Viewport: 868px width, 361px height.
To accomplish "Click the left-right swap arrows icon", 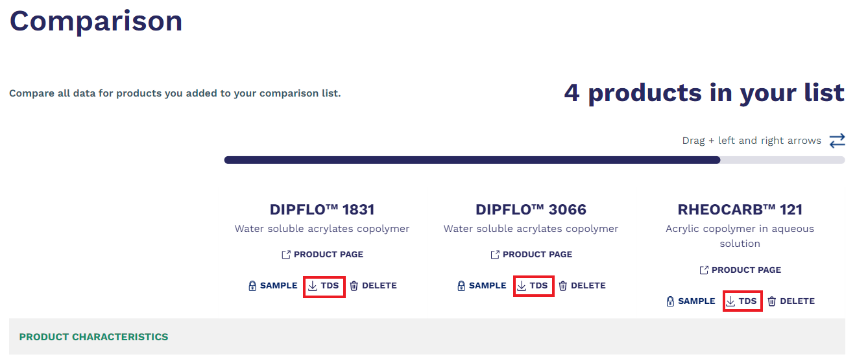I will (x=838, y=140).
